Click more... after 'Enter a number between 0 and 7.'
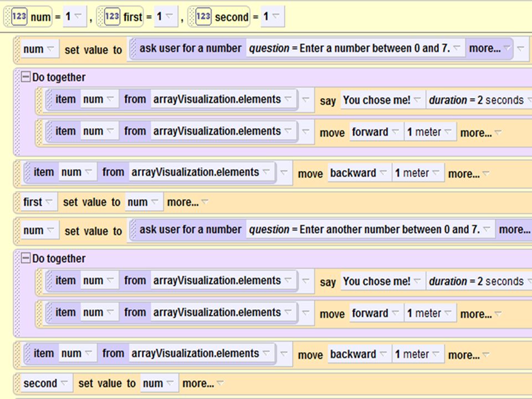The image size is (532, 399). [x=489, y=49]
